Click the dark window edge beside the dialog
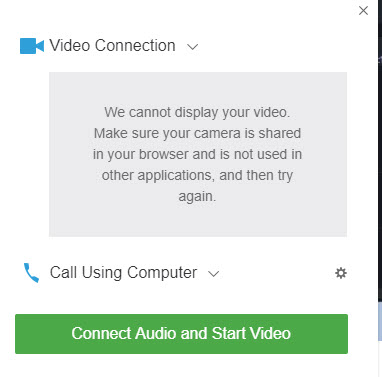Viewport: 382px width, 377px height. (380, 150)
